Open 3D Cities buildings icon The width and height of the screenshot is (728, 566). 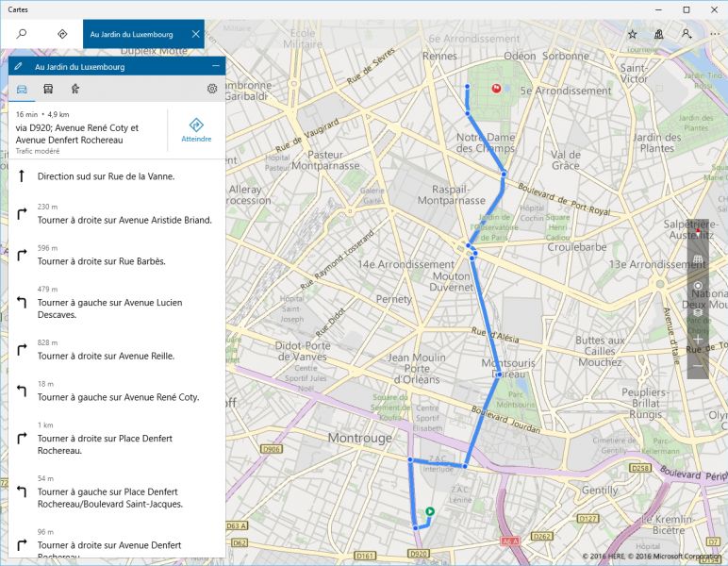(x=659, y=34)
